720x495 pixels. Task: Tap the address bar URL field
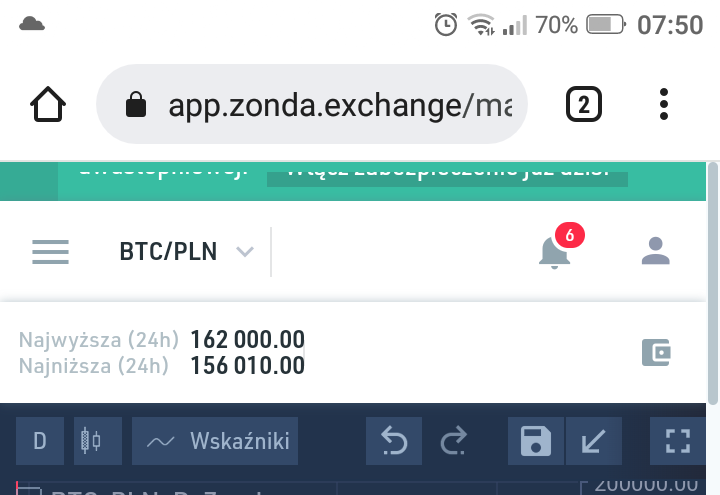coord(340,105)
